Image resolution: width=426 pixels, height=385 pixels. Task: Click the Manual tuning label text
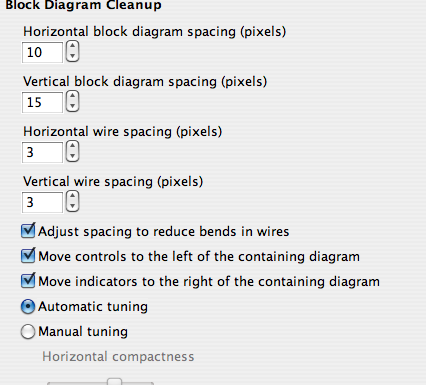coord(83,332)
